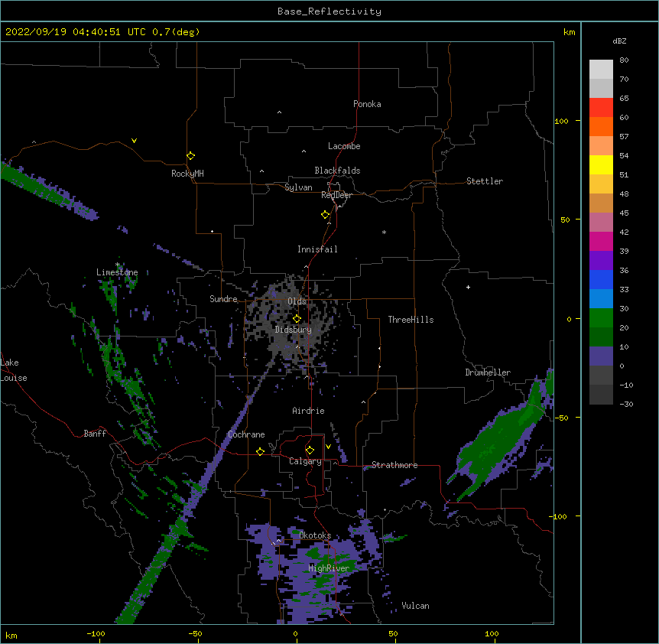Select the slate purple swatch beside 10 dBZ
This screenshot has width=659, height=644.
tap(601, 356)
